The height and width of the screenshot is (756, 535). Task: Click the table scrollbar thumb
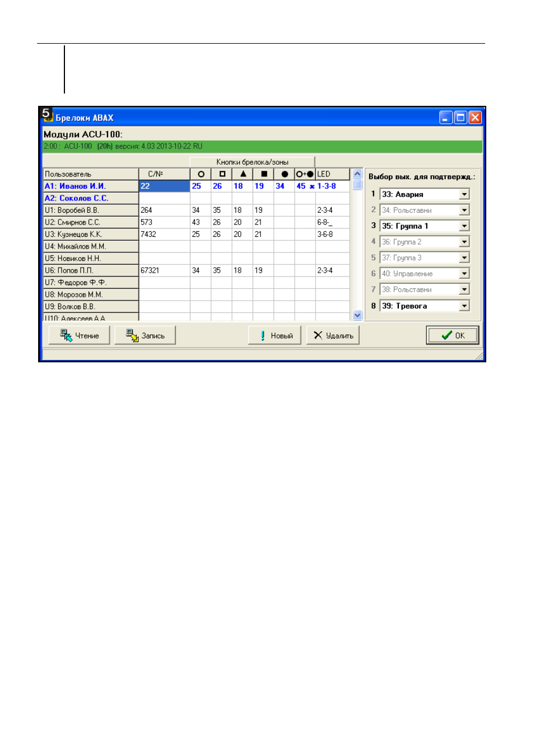(357, 184)
